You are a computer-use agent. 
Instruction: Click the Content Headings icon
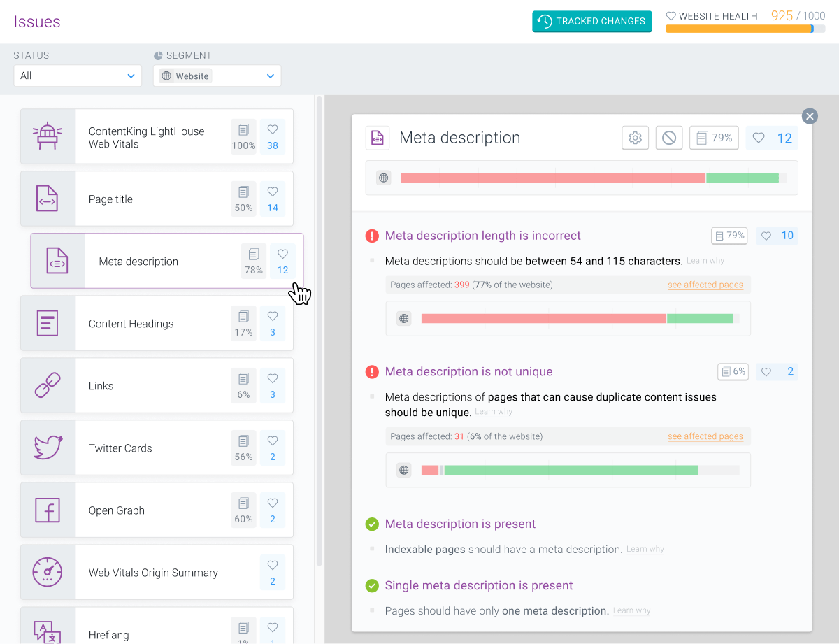(48, 323)
